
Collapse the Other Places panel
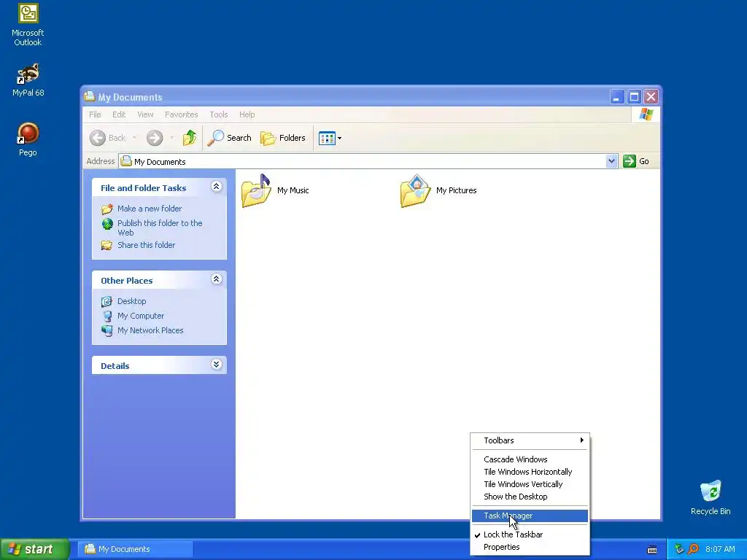[216, 279]
